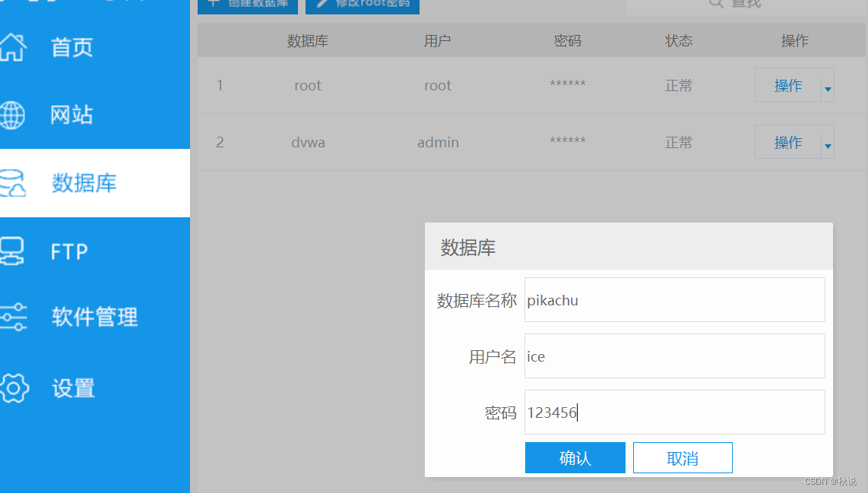The image size is (868, 493).
Task: Click the 用户名 field containing ice
Action: point(674,356)
